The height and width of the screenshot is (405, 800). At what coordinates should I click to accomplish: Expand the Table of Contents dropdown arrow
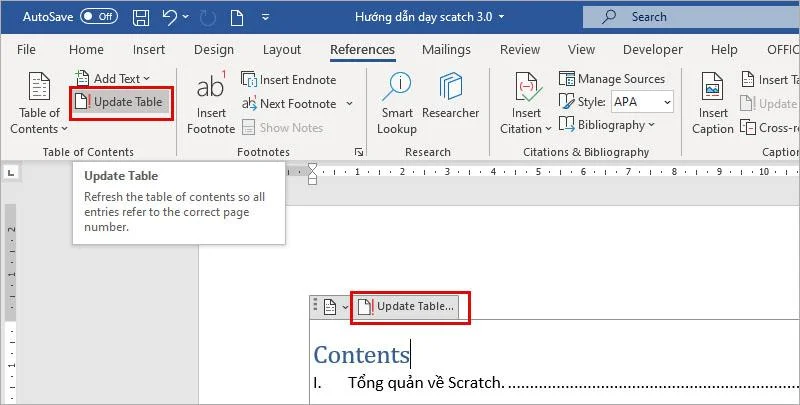[x=65, y=129]
